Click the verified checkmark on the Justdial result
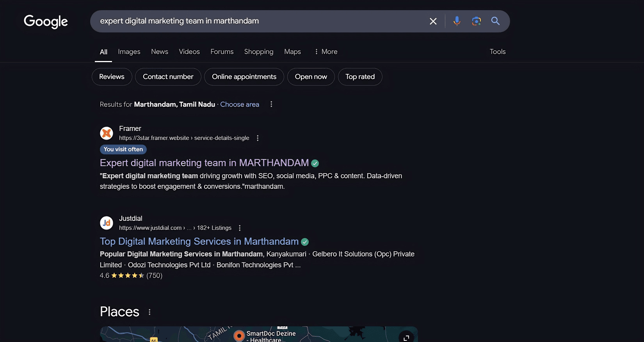Viewport: 644px width, 342px height. 305,242
